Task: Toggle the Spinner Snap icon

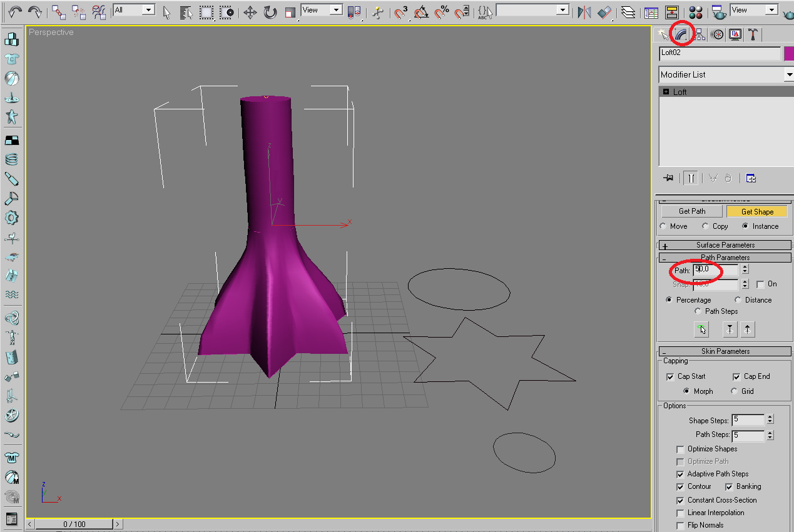Action: click(462, 12)
